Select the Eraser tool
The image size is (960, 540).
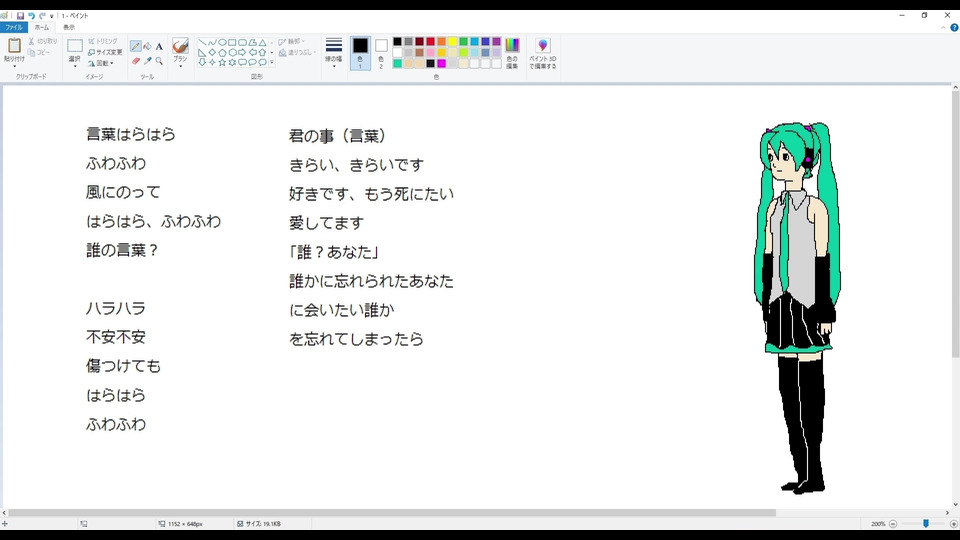point(136,61)
